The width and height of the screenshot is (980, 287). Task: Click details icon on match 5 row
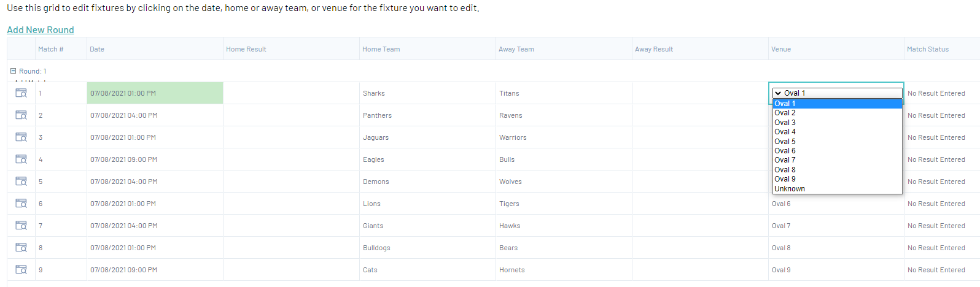point(21,182)
